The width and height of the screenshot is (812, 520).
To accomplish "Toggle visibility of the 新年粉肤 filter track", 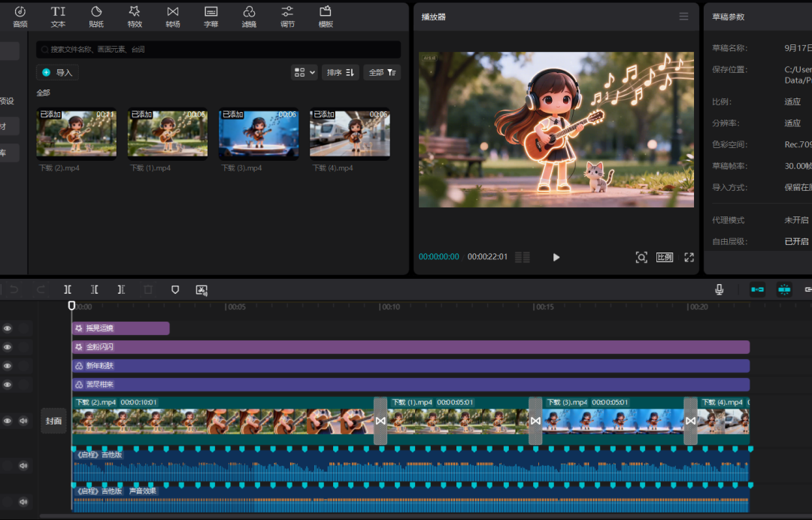I will (x=8, y=366).
